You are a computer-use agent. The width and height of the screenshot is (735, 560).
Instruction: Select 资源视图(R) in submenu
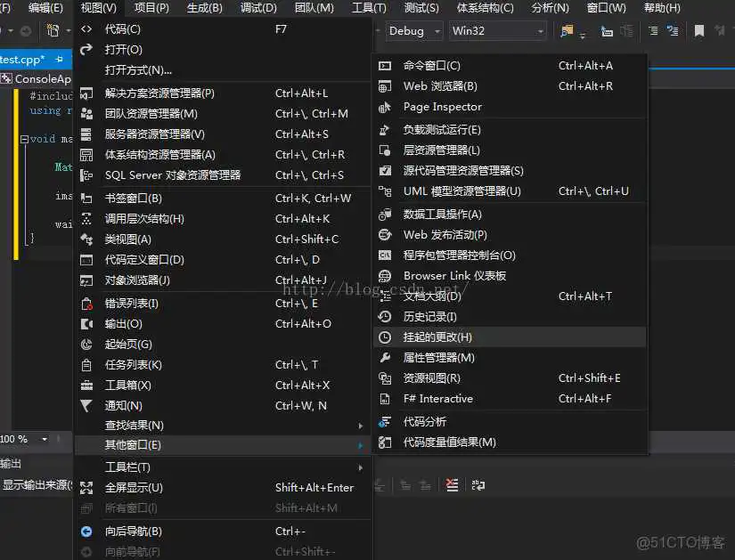(x=510, y=378)
